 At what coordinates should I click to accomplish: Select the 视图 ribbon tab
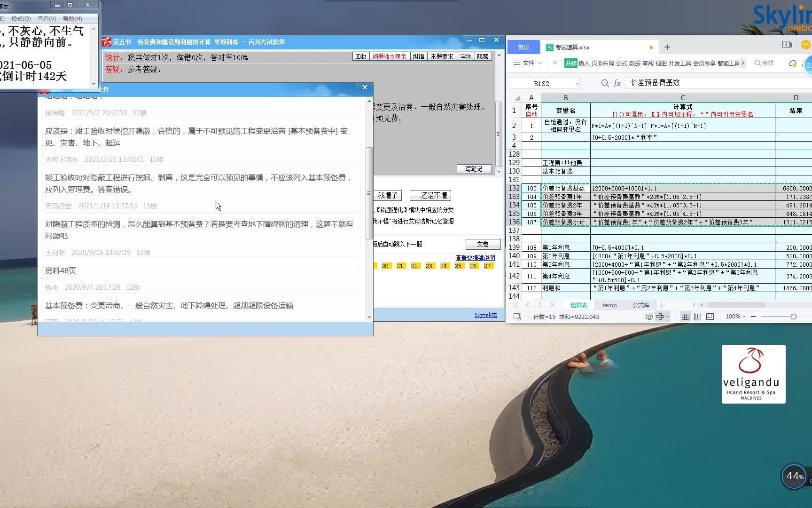coord(661,63)
